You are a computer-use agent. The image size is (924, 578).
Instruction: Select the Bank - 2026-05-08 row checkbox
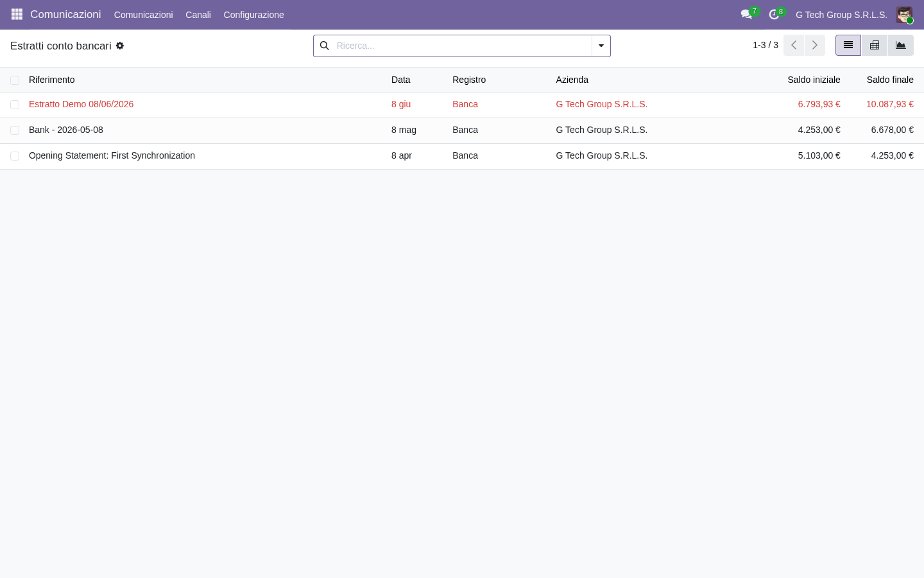point(15,130)
